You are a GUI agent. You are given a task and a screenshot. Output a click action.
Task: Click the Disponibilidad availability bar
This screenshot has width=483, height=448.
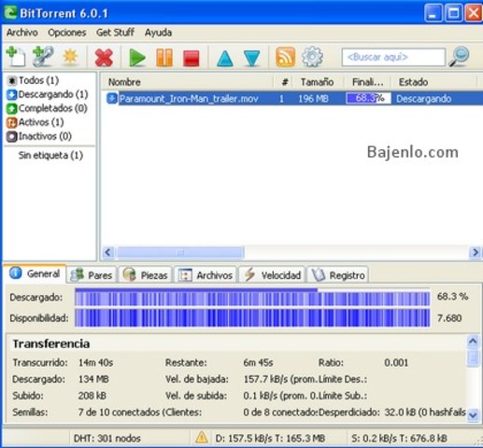[x=252, y=318]
